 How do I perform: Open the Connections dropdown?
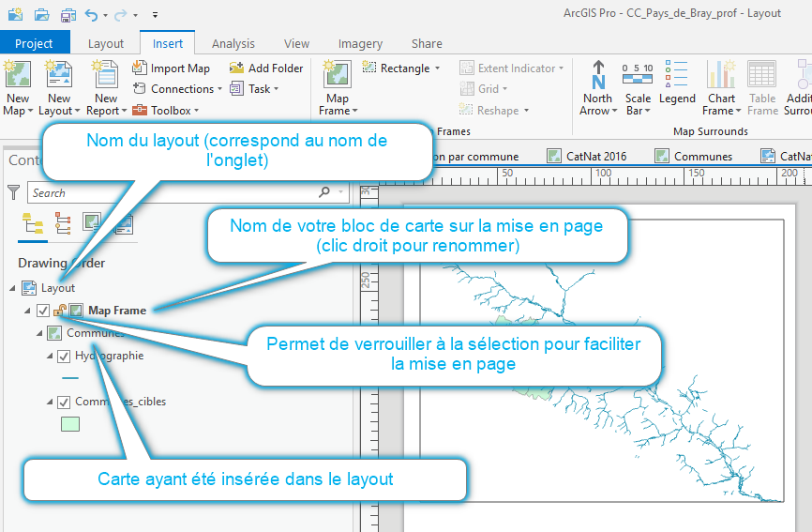[177, 88]
